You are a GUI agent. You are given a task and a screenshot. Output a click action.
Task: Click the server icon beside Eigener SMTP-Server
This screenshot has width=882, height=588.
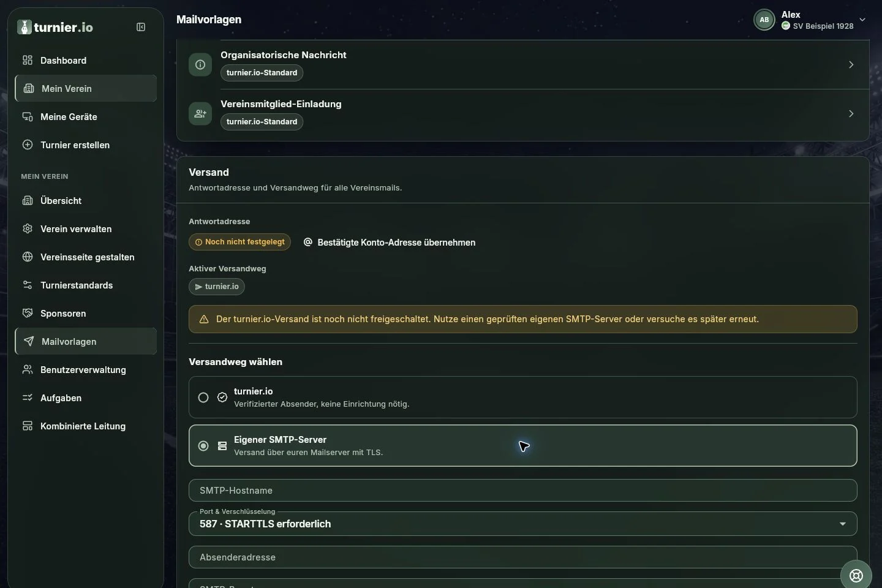click(222, 446)
